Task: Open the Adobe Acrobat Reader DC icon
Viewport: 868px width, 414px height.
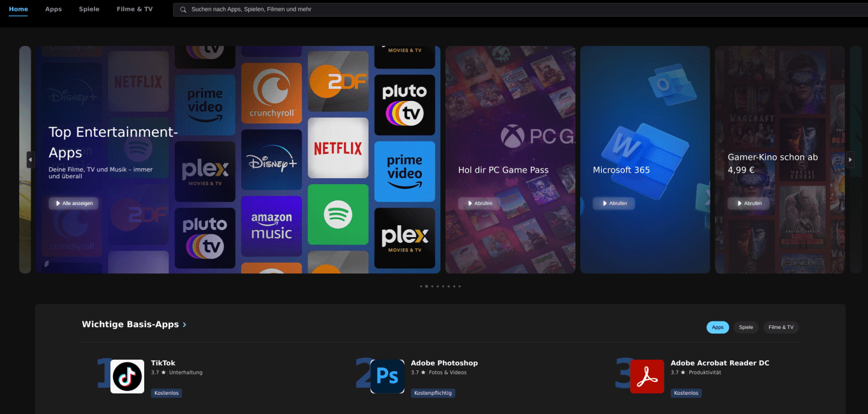Action: pyautogui.click(x=647, y=376)
